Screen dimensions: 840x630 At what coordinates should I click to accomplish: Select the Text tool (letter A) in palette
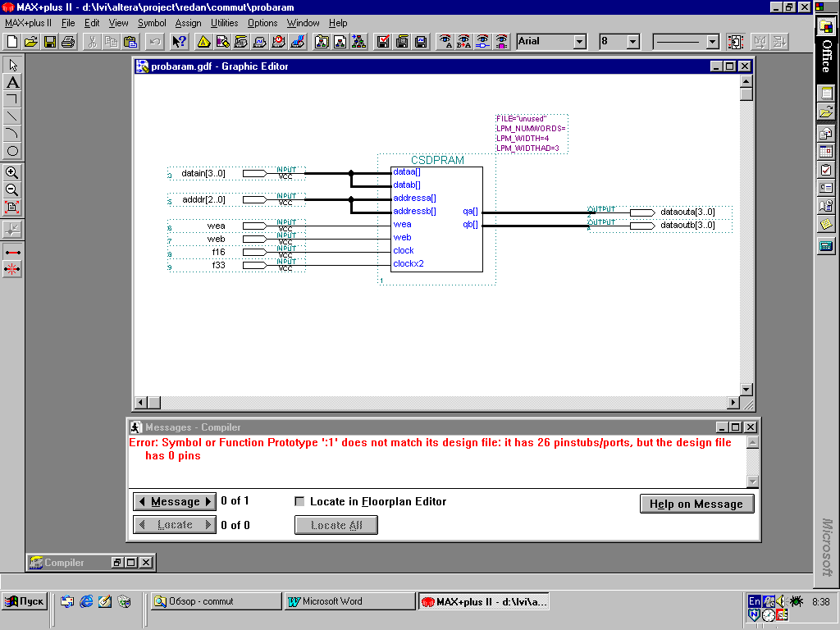point(12,82)
